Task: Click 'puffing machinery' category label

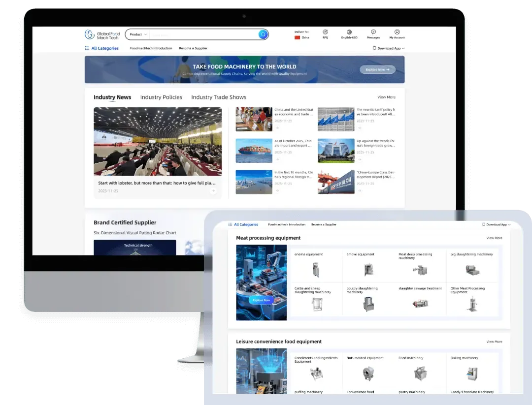Action: tap(308, 392)
